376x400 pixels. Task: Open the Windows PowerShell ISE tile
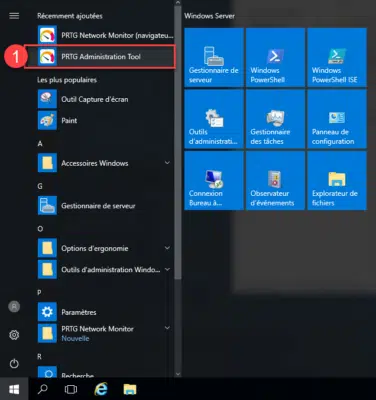click(337, 57)
